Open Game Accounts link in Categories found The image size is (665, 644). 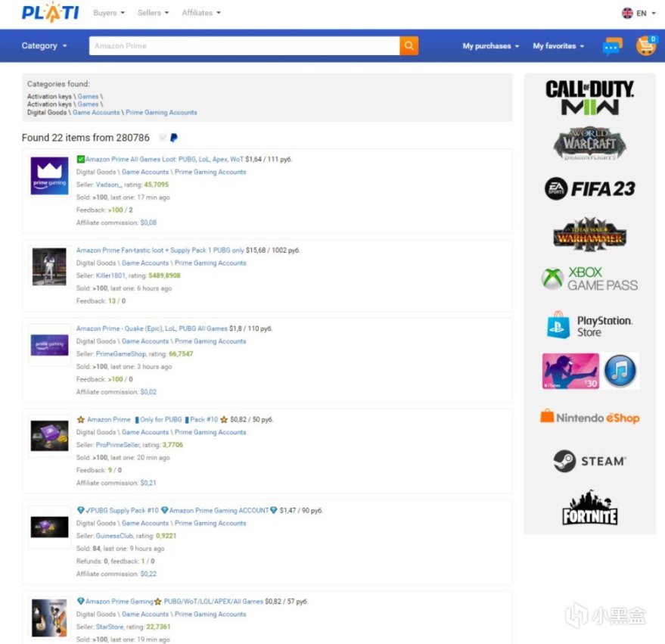point(96,113)
